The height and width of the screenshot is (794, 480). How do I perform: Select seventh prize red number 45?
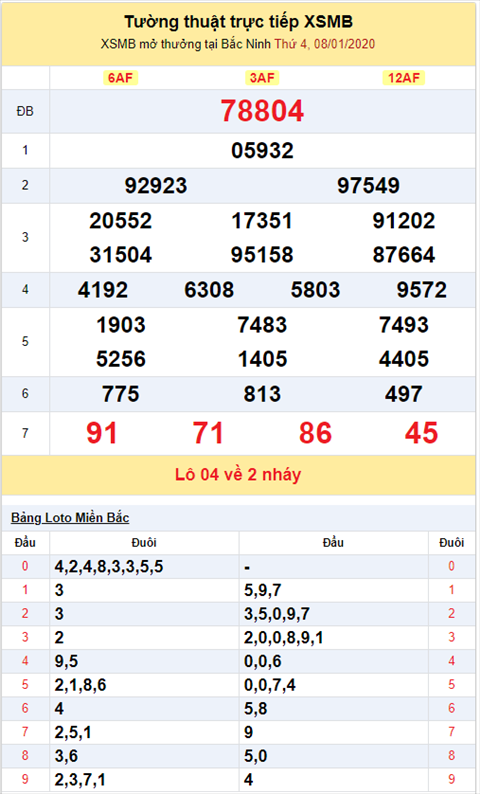coord(421,433)
